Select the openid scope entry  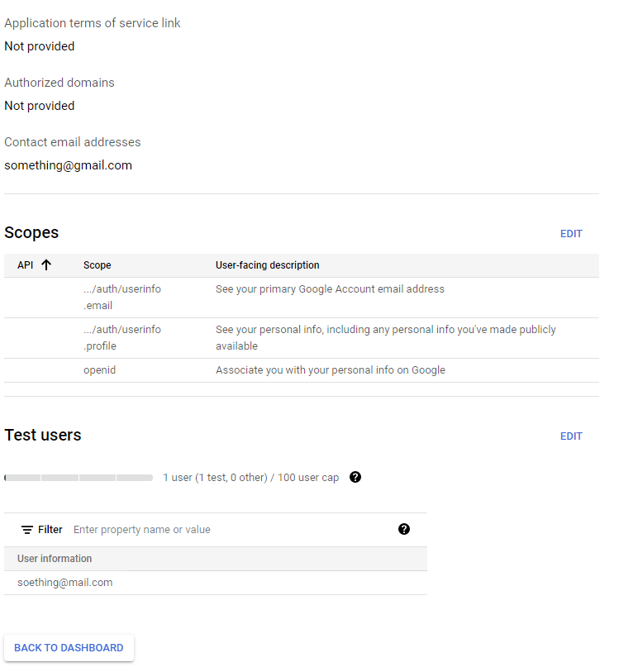coord(100,370)
